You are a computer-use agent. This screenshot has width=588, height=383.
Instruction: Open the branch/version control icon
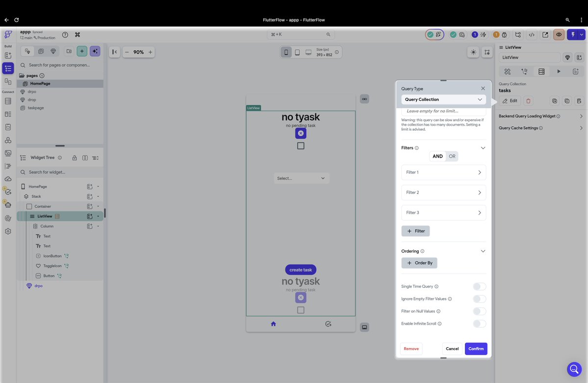pyautogui.click(x=518, y=34)
